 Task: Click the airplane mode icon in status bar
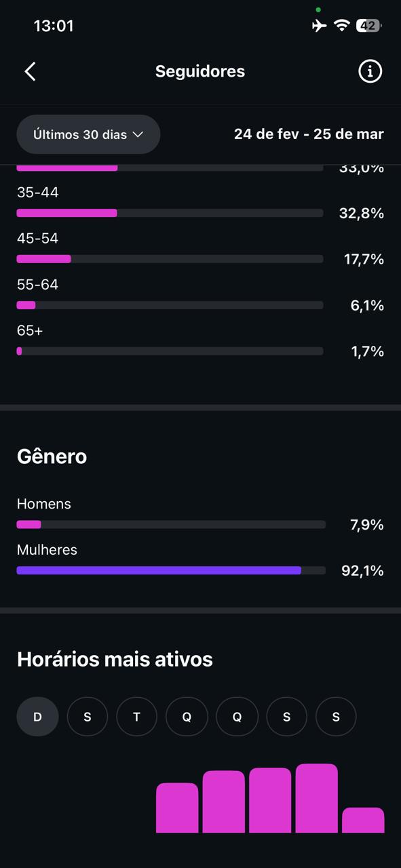tap(319, 25)
